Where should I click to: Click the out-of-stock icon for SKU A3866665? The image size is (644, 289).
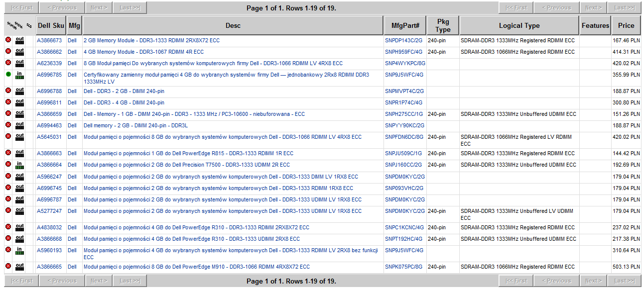point(19,266)
